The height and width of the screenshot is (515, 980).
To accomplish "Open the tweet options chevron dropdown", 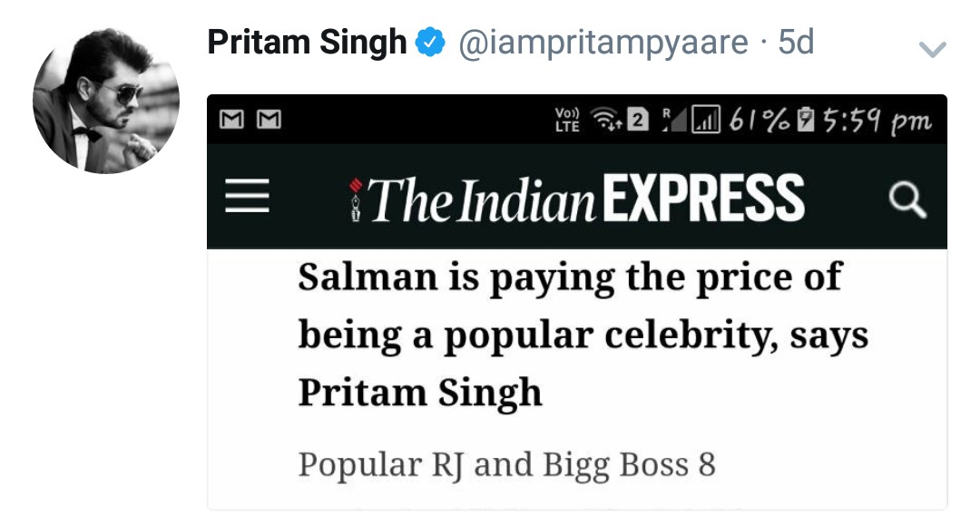I will [933, 49].
